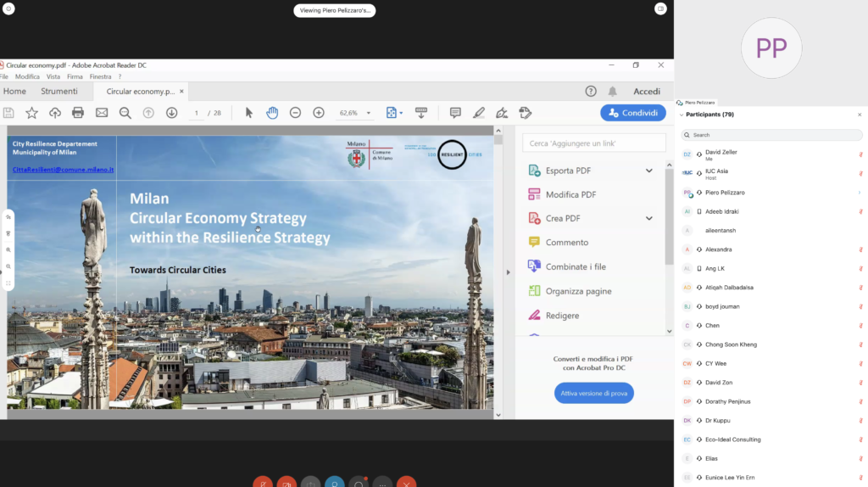Click the star bookmark icon

[x=31, y=113]
